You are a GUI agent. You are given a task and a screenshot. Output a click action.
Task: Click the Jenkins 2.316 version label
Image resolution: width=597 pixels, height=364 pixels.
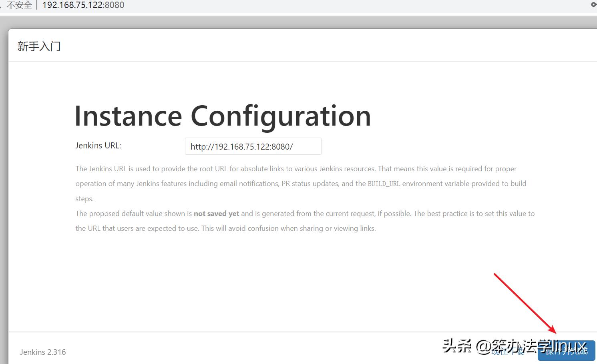[x=42, y=352]
